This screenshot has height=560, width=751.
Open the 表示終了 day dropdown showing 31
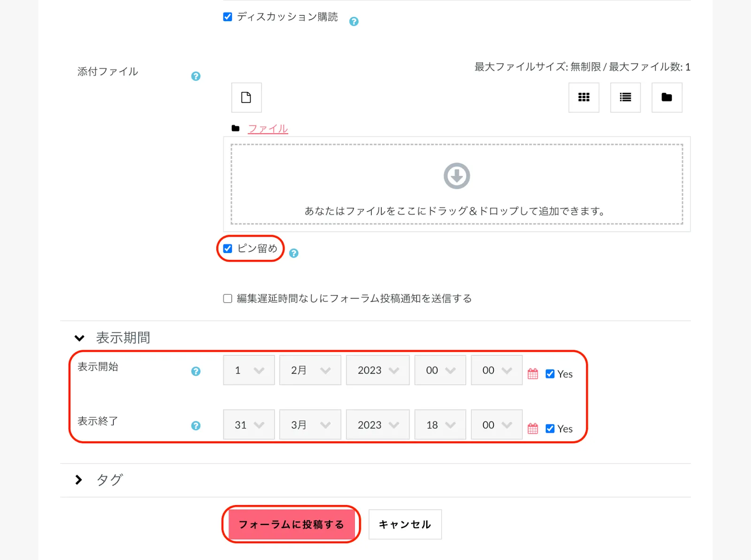tap(249, 425)
